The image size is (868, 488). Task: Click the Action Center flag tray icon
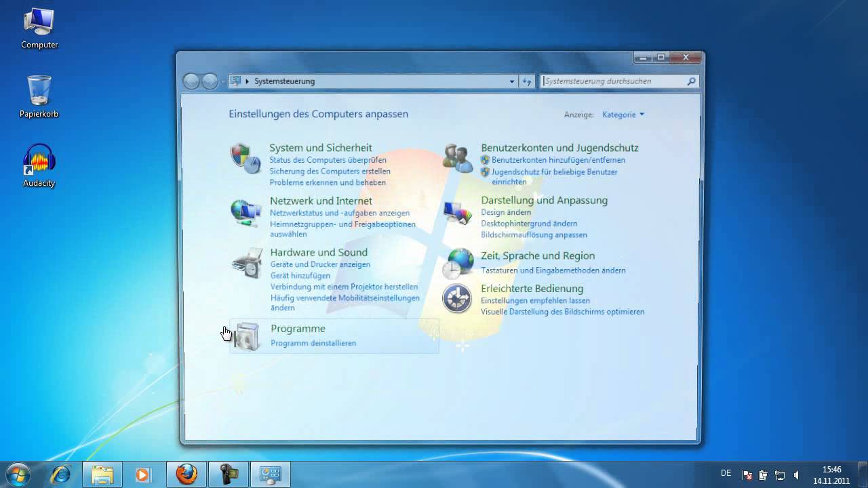(x=747, y=475)
